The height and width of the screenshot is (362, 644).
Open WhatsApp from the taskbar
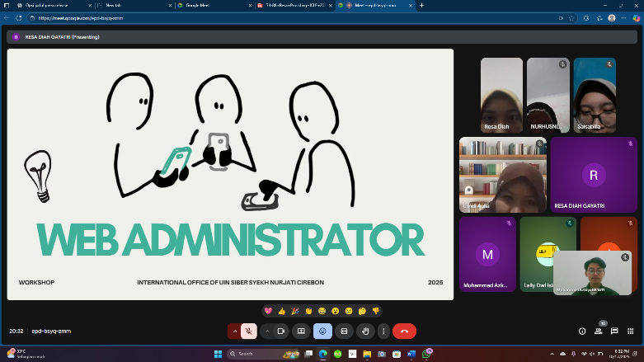(x=427, y=354)
